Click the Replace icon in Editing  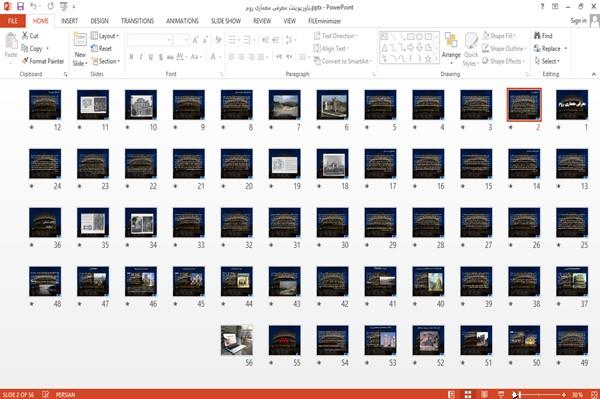point(537,48)
